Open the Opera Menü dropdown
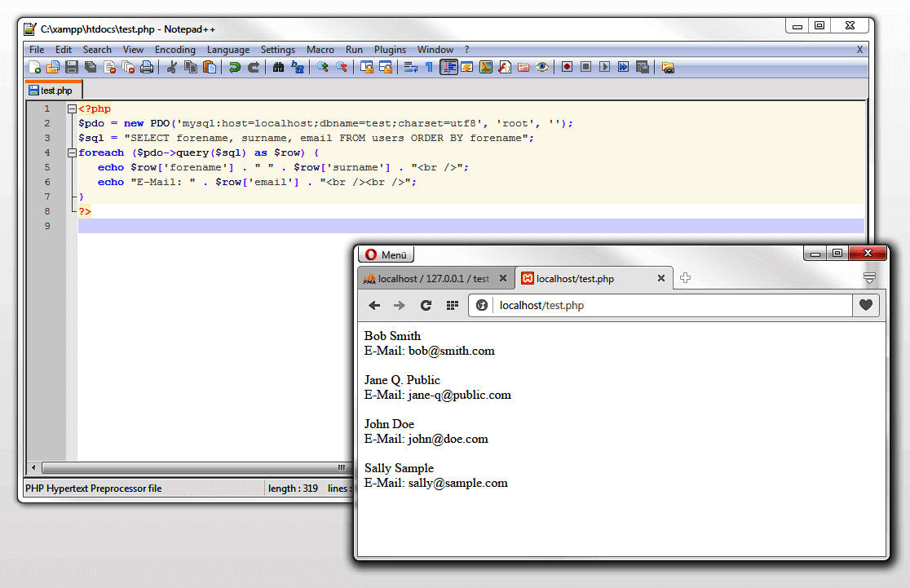 385,254
